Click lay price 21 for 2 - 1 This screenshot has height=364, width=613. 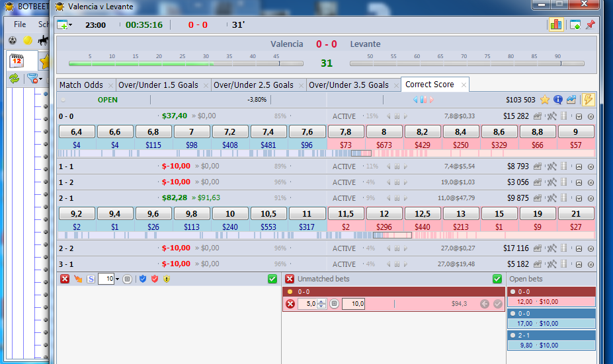point(575,214)
